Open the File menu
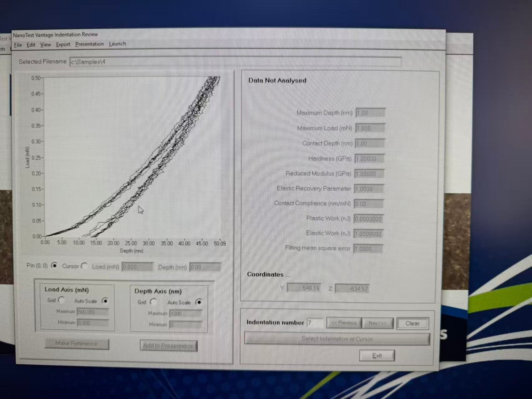 [x=18, y=45]
